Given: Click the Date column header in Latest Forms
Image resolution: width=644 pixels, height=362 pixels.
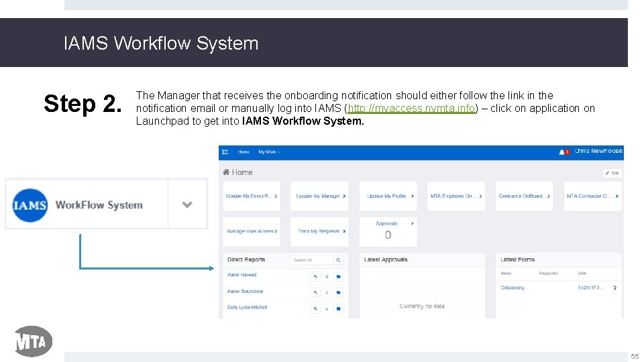Looking at the screenshot, I should point(582,274).
